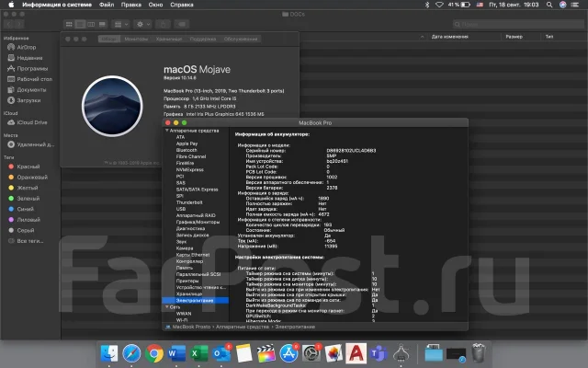Image resolution: width=588 pixels, height=368 pixels.
Task: Open Finder action gear dropdown
Action: [143, 24]
